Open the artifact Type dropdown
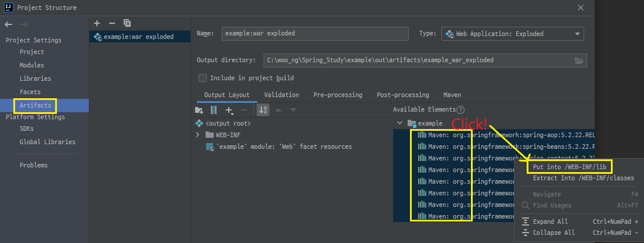 click(x=513, y=34)
